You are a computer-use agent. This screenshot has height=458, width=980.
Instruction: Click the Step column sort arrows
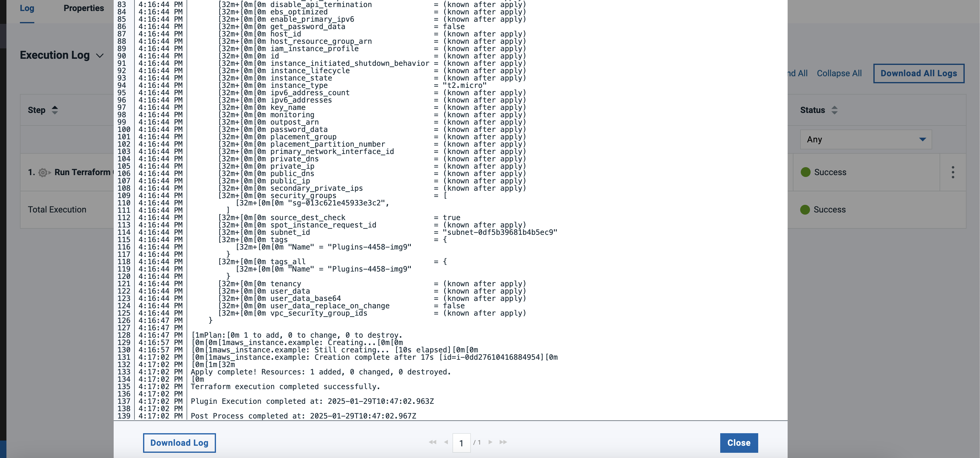(55, 110)
